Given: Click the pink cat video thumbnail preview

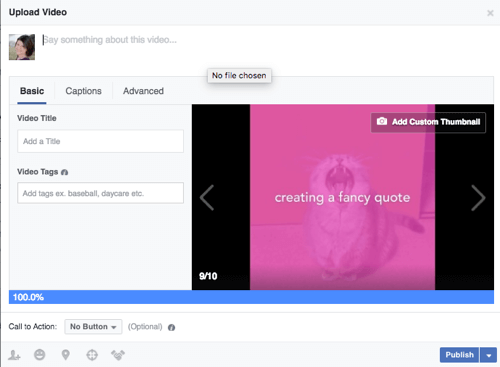Looking at the screenshot, I should coord(342,197).
